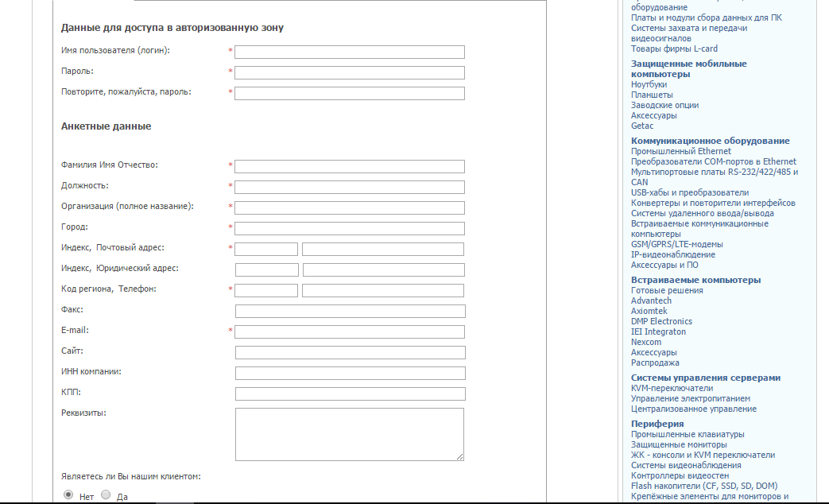Open GSM/GPRS/LTE-модемы link

676,244
